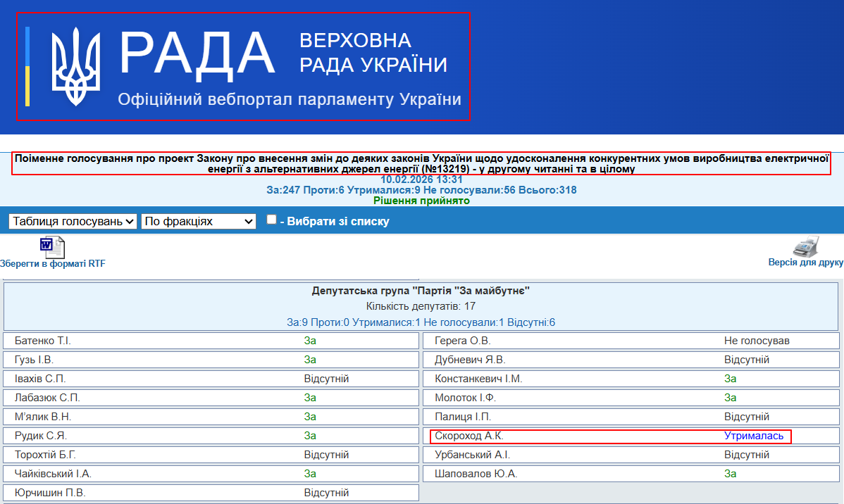
Task: Click the vote totals line 'За:247 Проти:6'
Action: point(421,190)
